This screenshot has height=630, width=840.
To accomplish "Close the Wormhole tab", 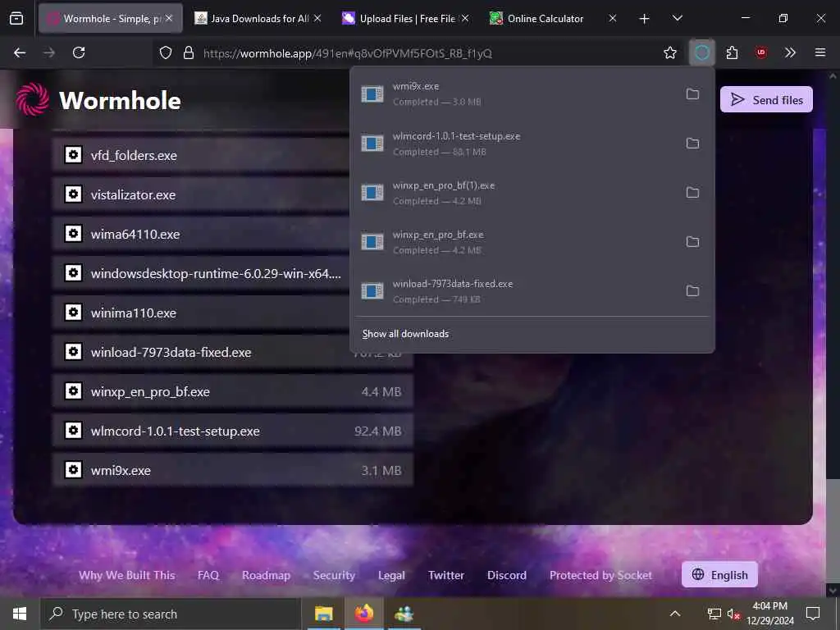I will coord(169,18).
